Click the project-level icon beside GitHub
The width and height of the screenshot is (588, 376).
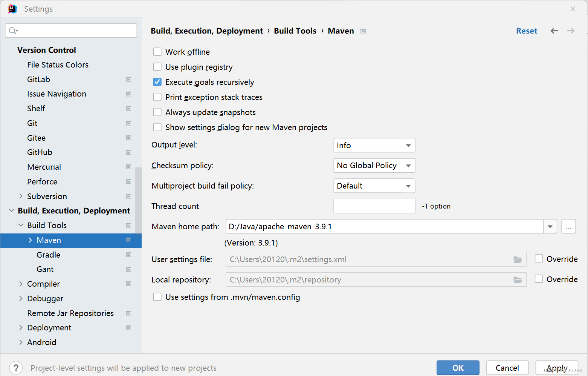tap(128, 152)
